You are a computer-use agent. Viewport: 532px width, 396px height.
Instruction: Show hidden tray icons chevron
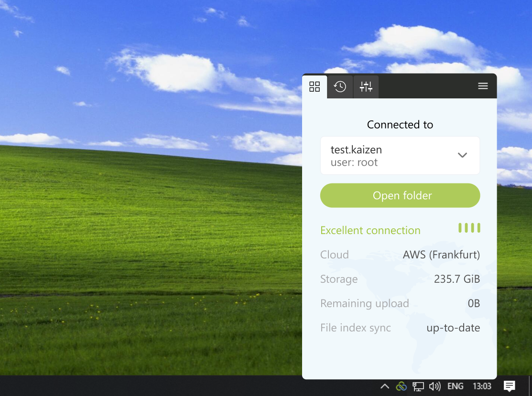tap(384, 386)
